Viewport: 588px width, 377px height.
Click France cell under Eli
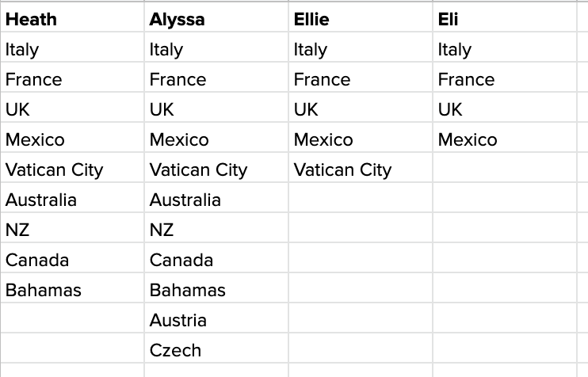pyautogui.click(x=505, y=77)
